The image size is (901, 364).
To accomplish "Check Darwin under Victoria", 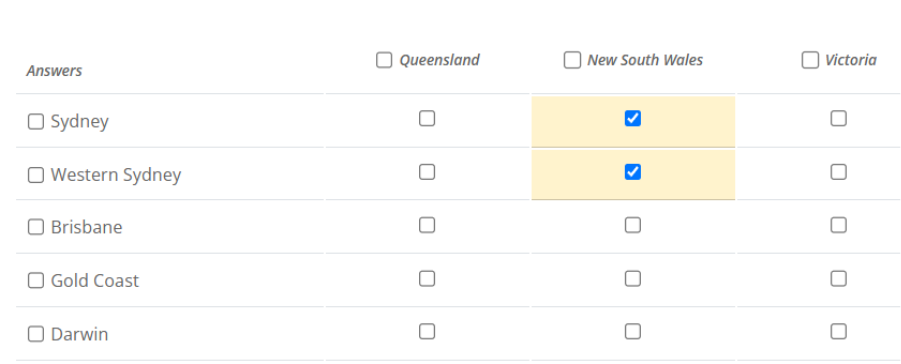I will pyautogui.click(x=838, y=331).
